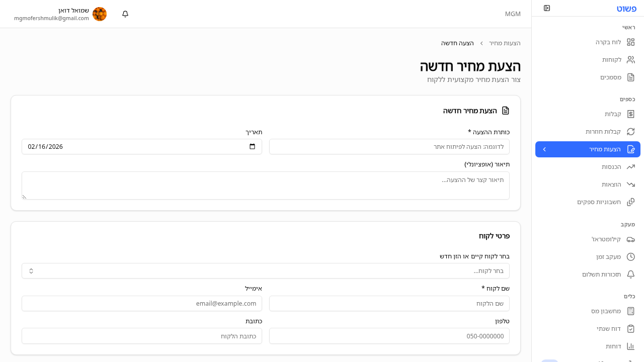Select the הכנסות income chart icon

click(x=631, y=166)
